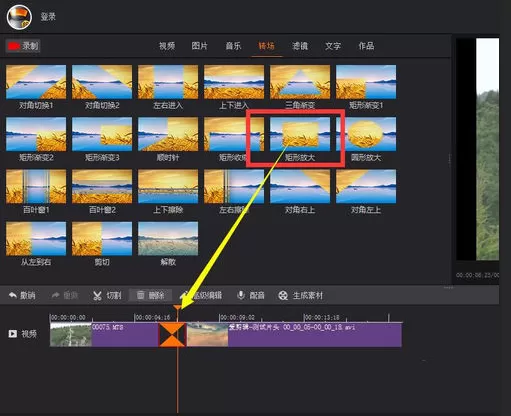Click the 撤销 undo arrow icon
The image size is (511, 416).
[13, 295]
